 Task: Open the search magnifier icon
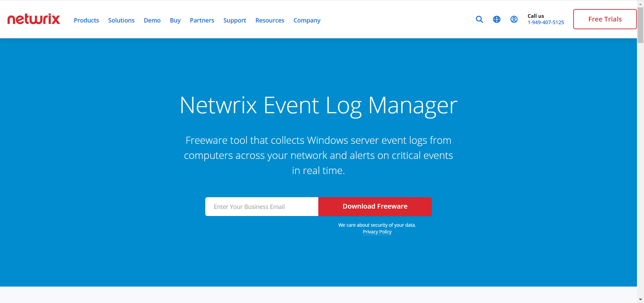tap(479, 19)
